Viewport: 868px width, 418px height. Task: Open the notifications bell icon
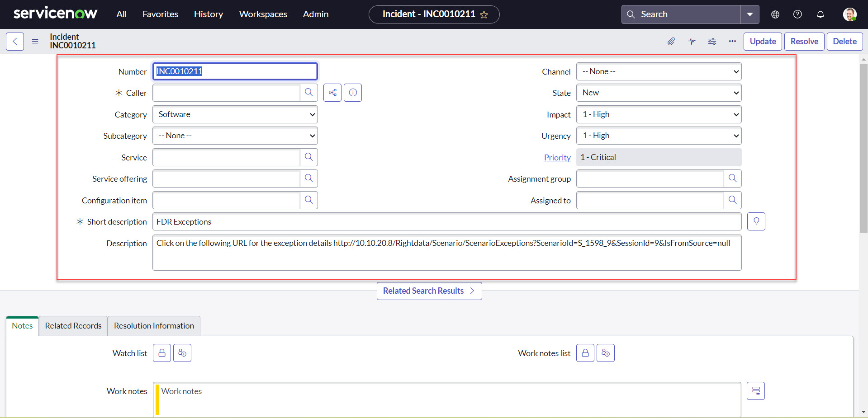[821, 14]
